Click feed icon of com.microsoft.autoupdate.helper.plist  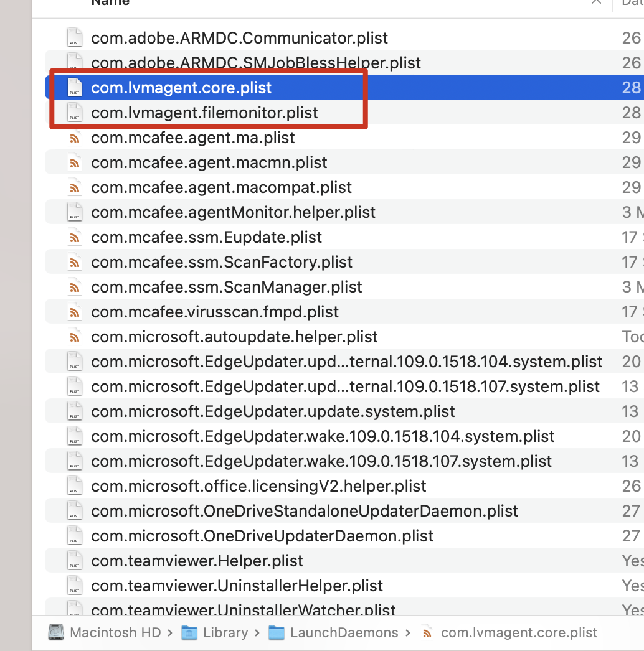(75, 337)
